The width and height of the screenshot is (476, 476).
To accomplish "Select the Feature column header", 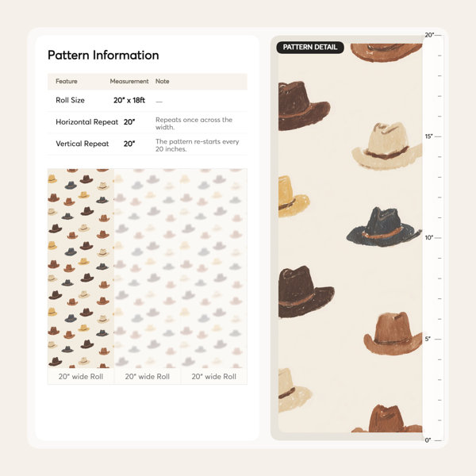I will [67, 82].
